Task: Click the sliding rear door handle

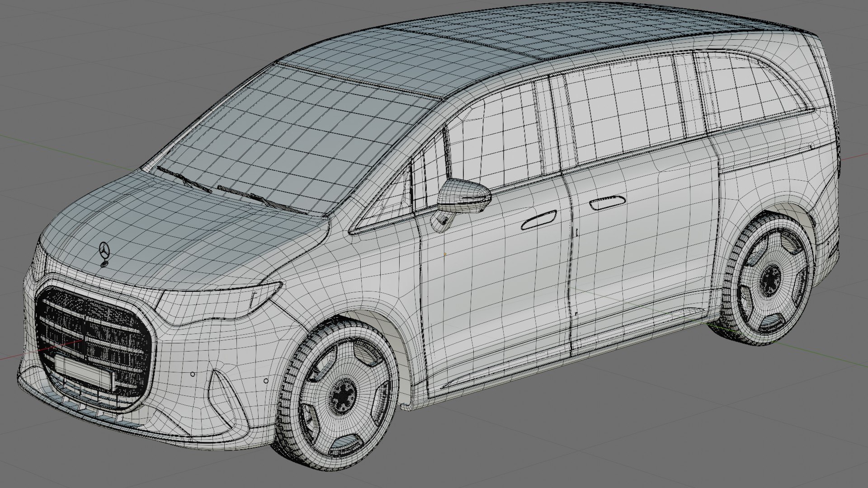Action: (x=607, y=202)
